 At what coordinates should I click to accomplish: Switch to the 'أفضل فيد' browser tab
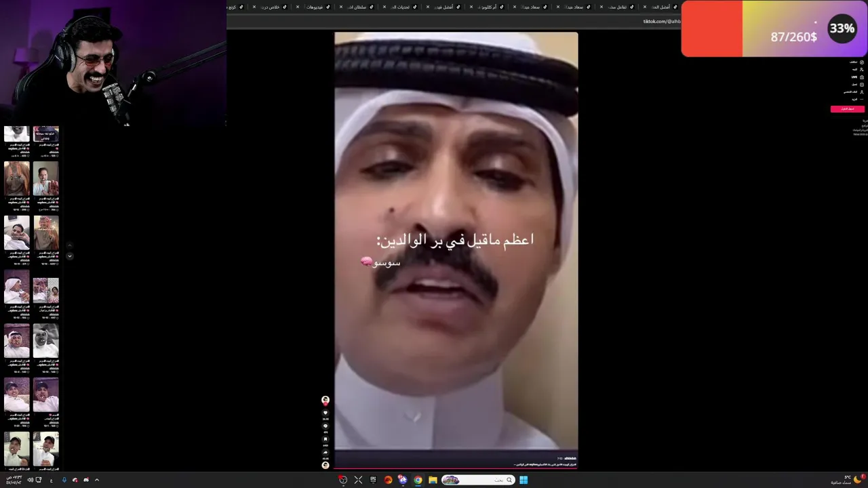point(441,7)
